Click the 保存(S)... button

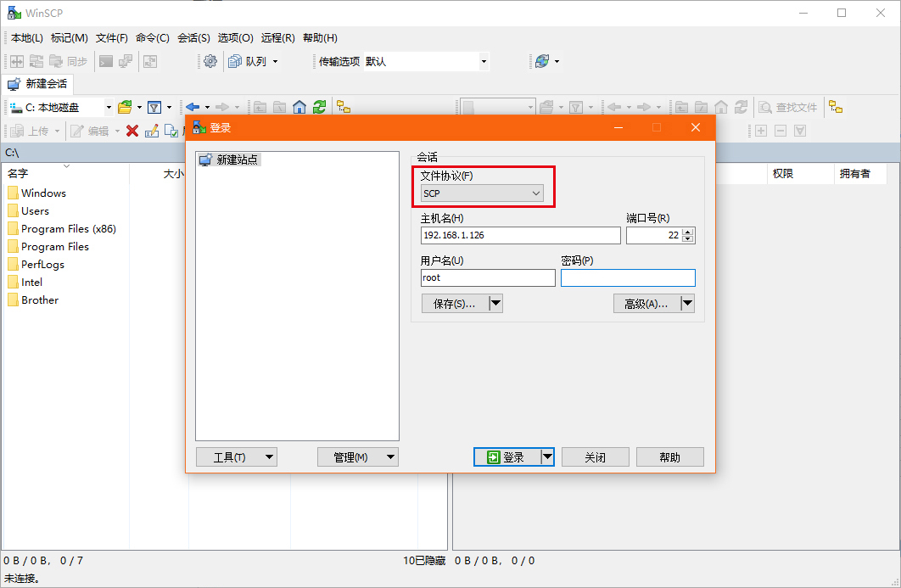click(455, 303)
